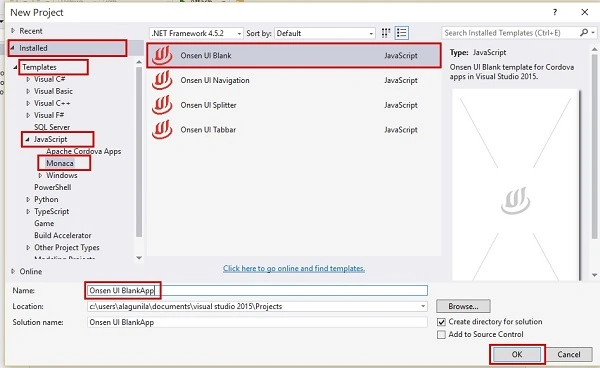Select Game in templates tree
Image resolution: width=600 pixels, height=368 pixels.
[44, 223]
